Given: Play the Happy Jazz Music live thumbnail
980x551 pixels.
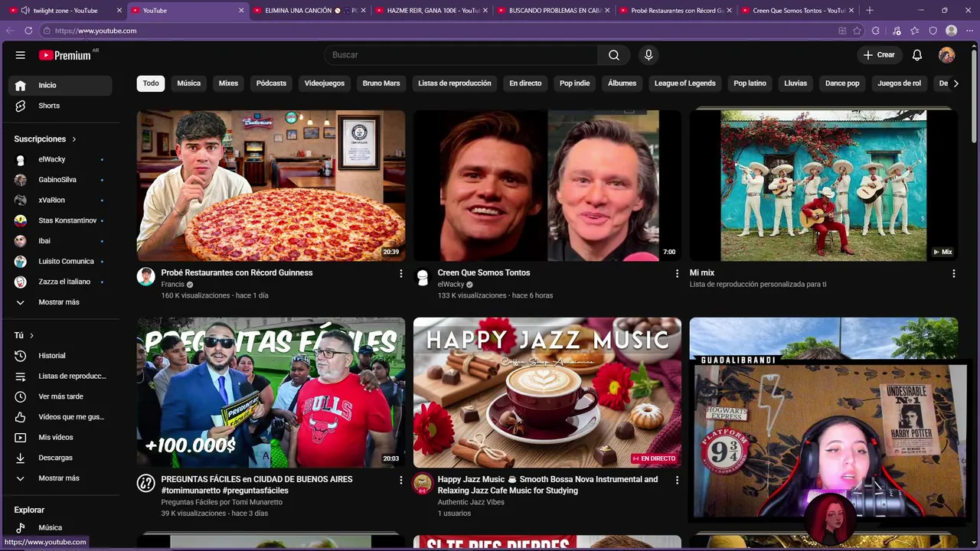Looking at the screenshot, I should (x=547, y=393).
